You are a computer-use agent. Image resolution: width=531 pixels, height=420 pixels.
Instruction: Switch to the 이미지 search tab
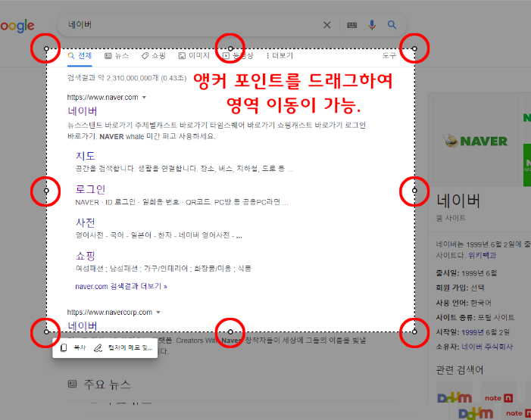tap(194, 56)
